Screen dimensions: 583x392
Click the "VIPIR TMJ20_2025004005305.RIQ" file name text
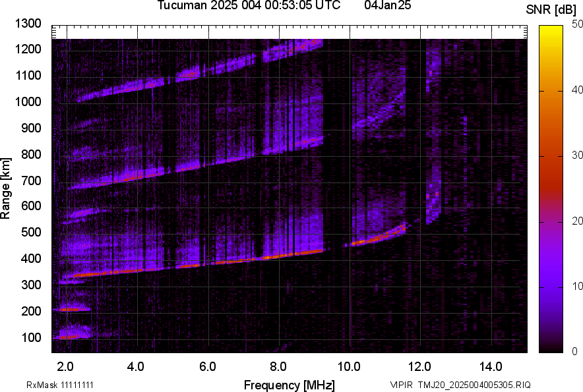(460, 385)
